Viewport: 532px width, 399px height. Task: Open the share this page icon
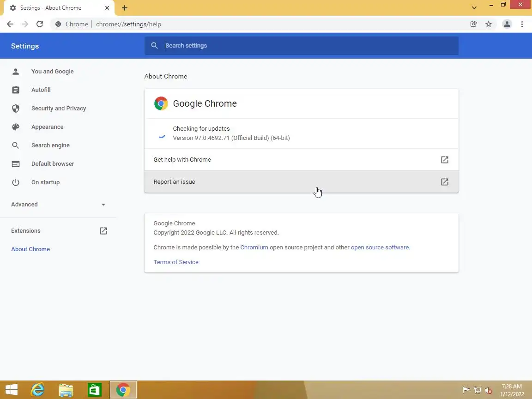pos(474,24)
